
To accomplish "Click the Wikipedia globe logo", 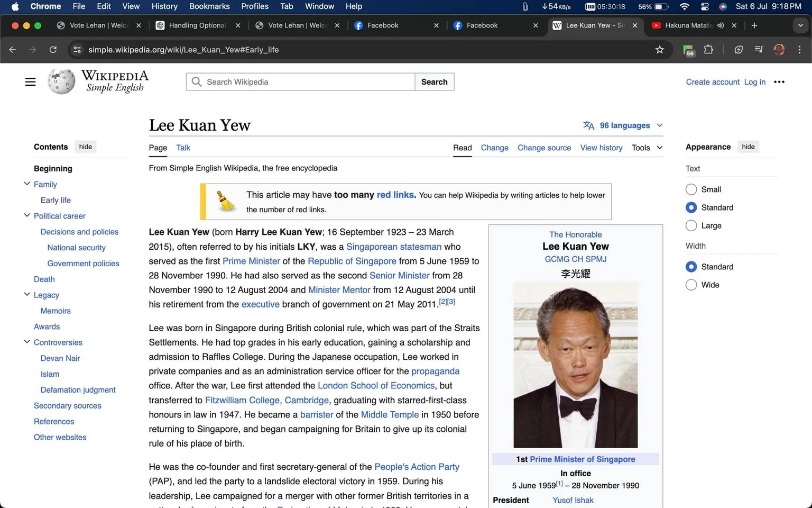I will [x=62, y=82].
